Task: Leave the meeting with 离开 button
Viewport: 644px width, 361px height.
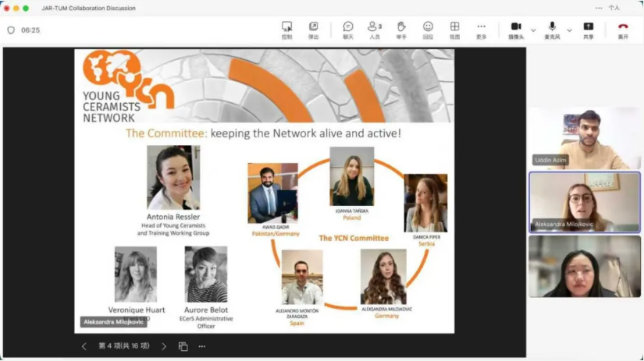Action: point(623,30)
